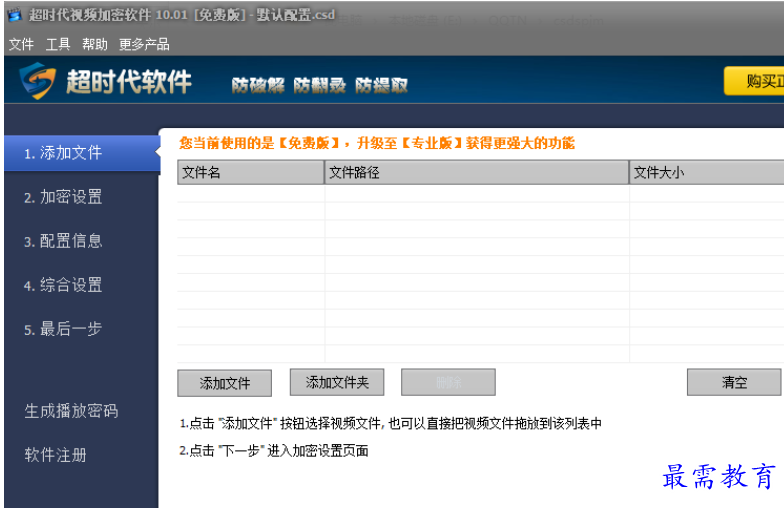The image size is (784, 508).
Task: Jump to step 5. 最后一步
Action: pos(63,329)
